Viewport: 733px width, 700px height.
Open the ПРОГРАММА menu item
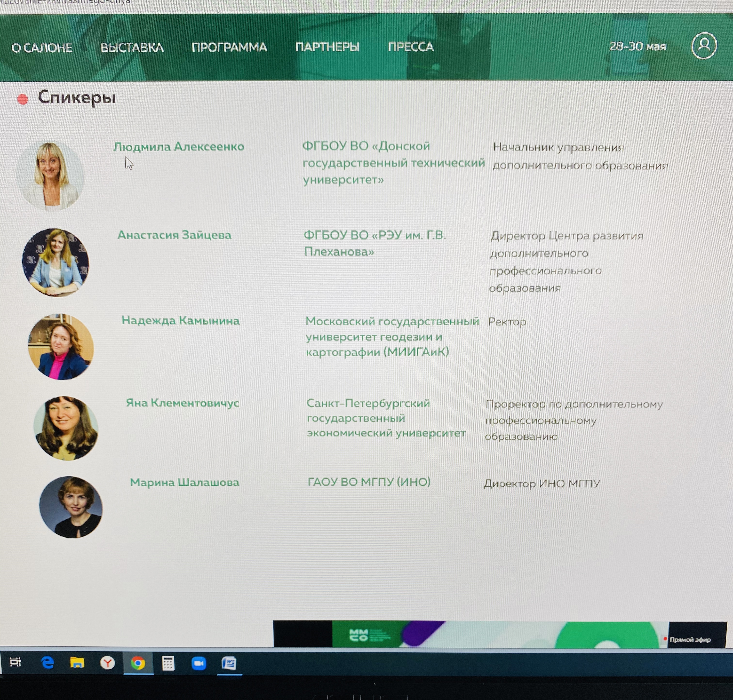tap(229, 47)
